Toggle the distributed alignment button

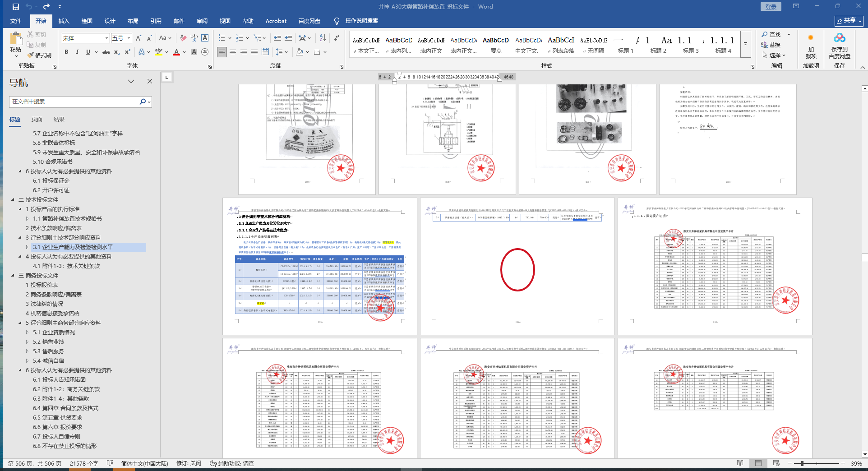coord(265,52)
